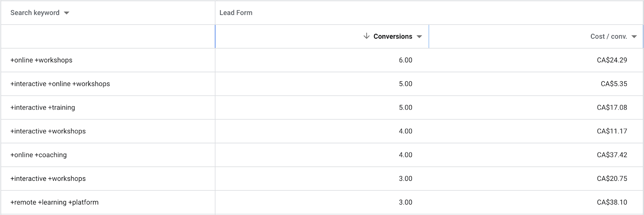Click the descending sort arrow beside Conversions
This screenshot has width=644, height=215.
coord(366,36)
